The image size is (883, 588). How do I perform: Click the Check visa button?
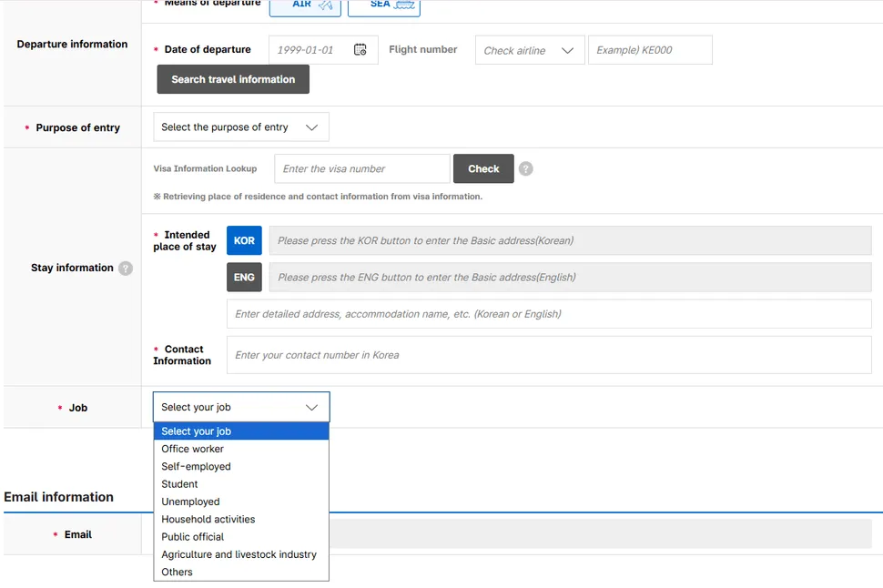pos(483,168)
